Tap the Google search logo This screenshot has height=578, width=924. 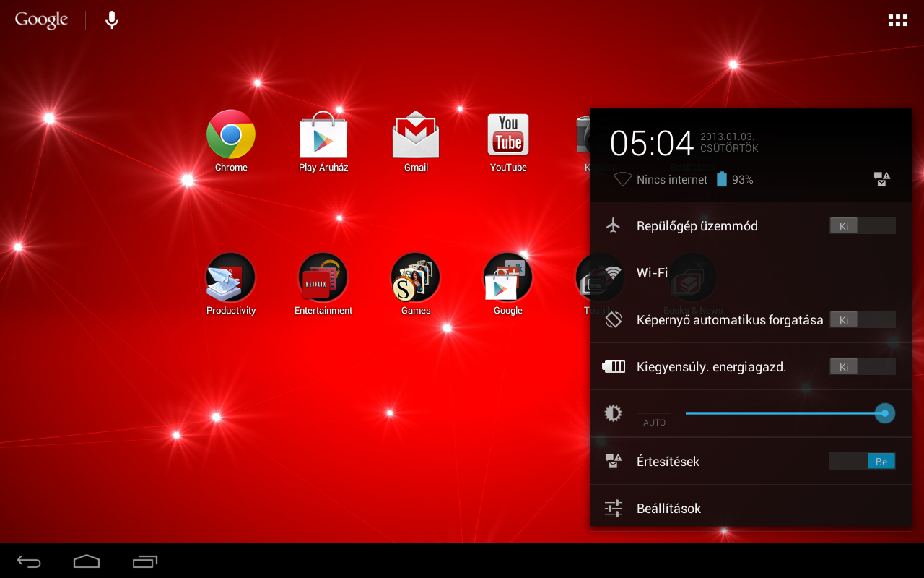pyautogui.click(x=41, y=20)
